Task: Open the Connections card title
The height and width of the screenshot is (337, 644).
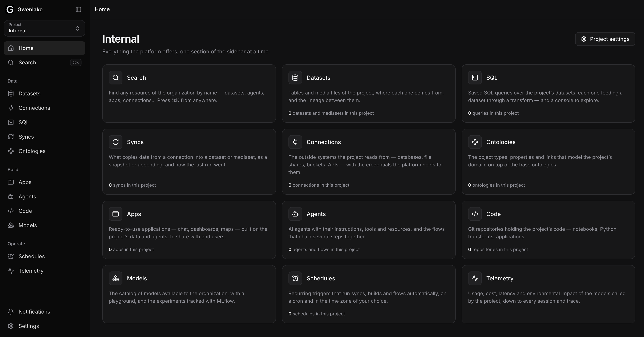Action: click(324, 142)
